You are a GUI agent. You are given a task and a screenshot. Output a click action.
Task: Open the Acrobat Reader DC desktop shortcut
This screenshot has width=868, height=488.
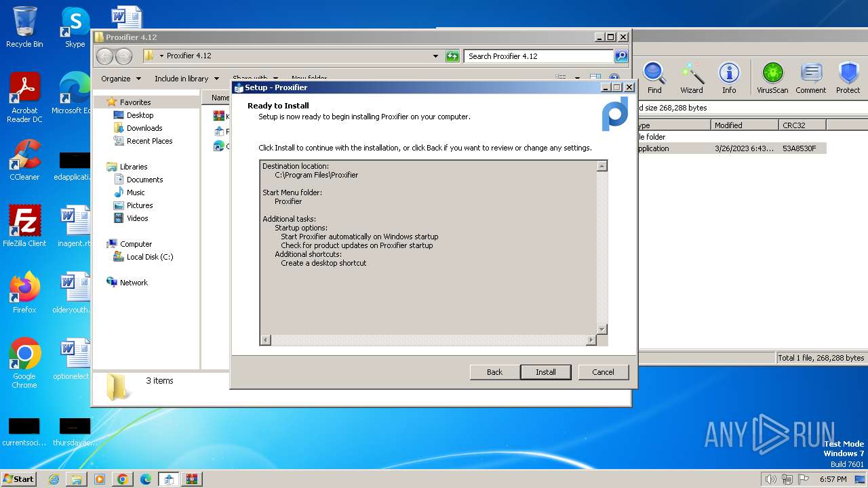24,98
